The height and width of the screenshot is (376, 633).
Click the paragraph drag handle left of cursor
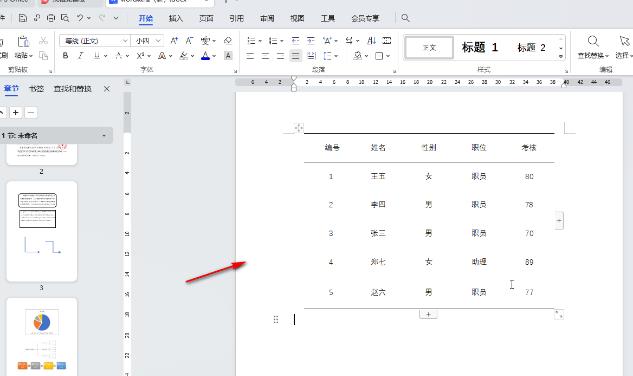click(x=276, y=319)
